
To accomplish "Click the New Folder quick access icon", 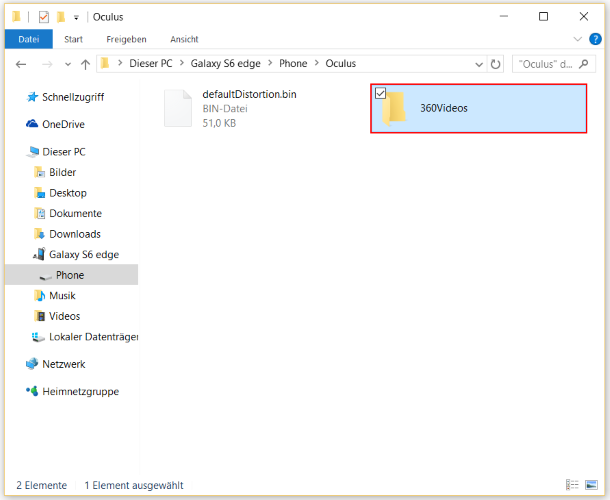I will (61, 17).
